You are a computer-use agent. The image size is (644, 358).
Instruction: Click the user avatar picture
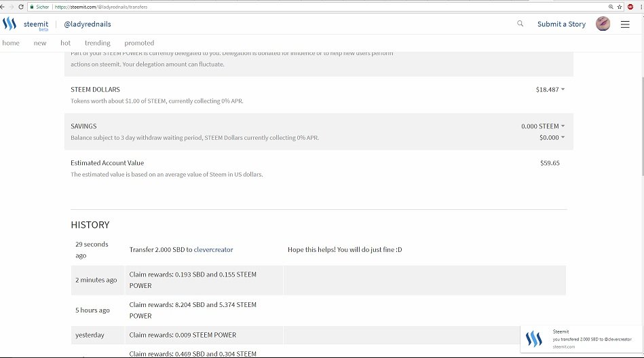click(x=603, y=24)
